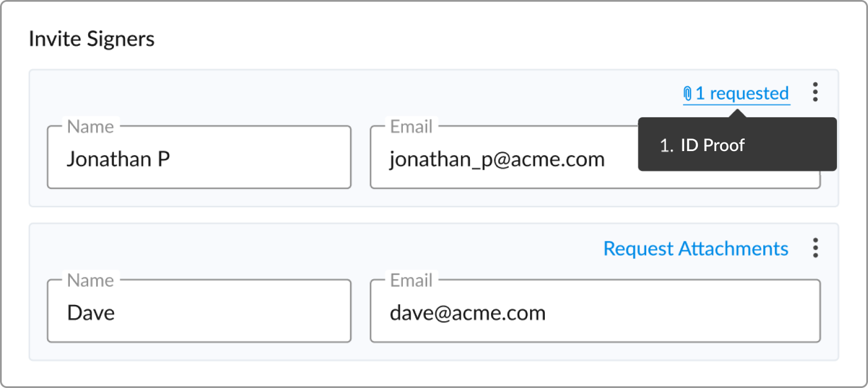Select the '1.' number in the tooltip
The image size is (868, 388).
(x=666, y=145)
